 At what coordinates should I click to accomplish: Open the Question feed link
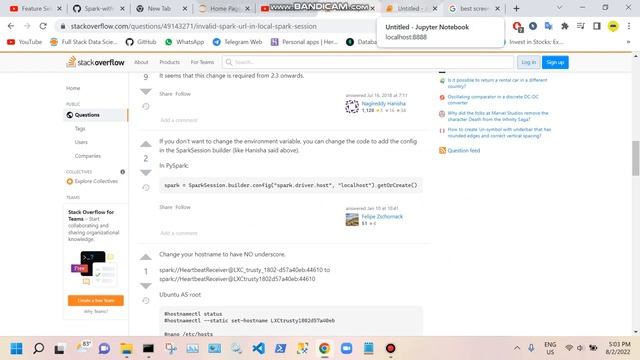(x=464, y=151)
